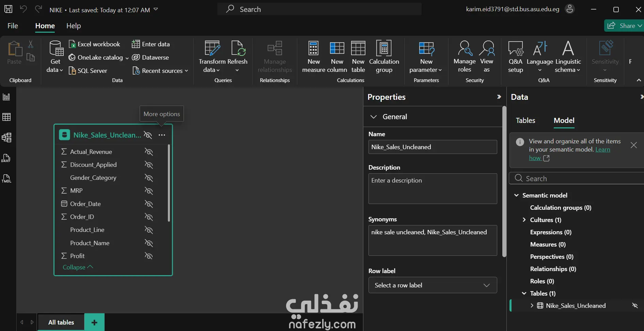Click the Description text box
Image resolution: width=644 pixels, height=331 pixels.
tap(433, 189)
